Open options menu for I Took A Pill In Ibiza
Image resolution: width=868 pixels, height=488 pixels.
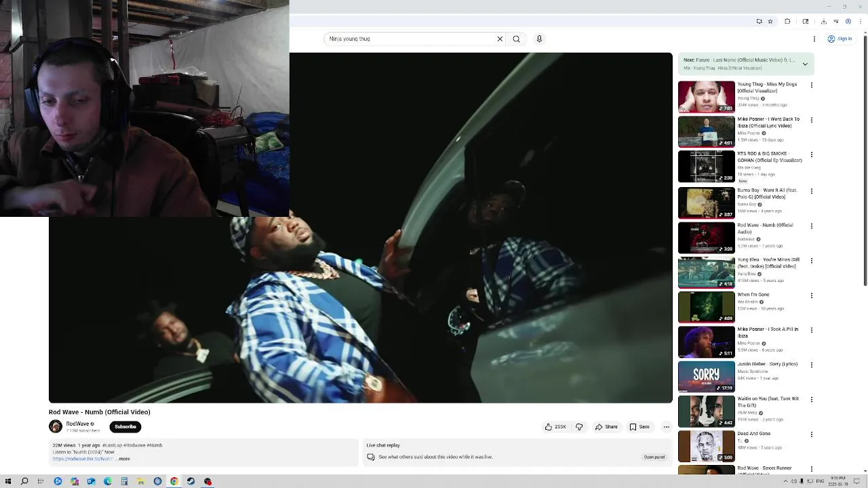coord(812,330)
